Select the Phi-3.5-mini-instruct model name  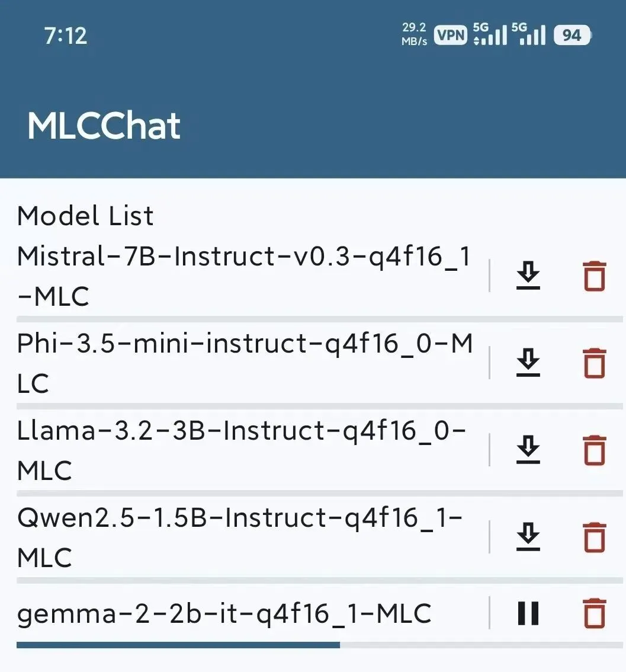pos(245,363)
